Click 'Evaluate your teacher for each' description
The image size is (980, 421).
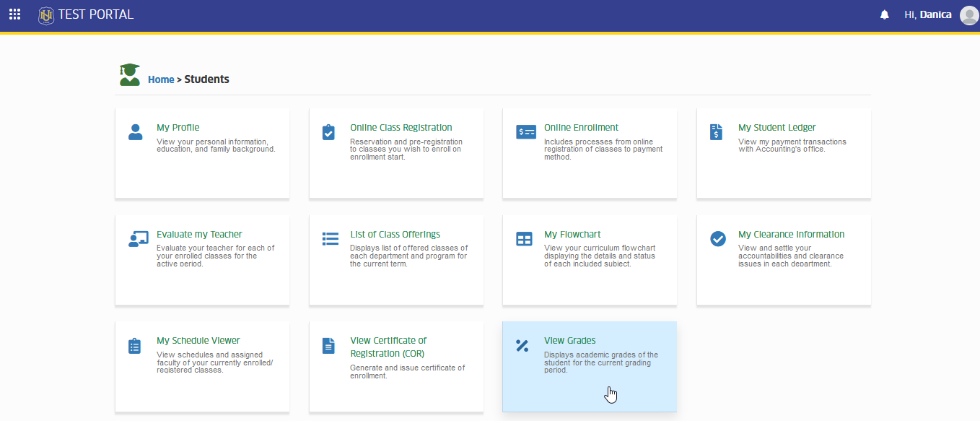click(215, 256)
